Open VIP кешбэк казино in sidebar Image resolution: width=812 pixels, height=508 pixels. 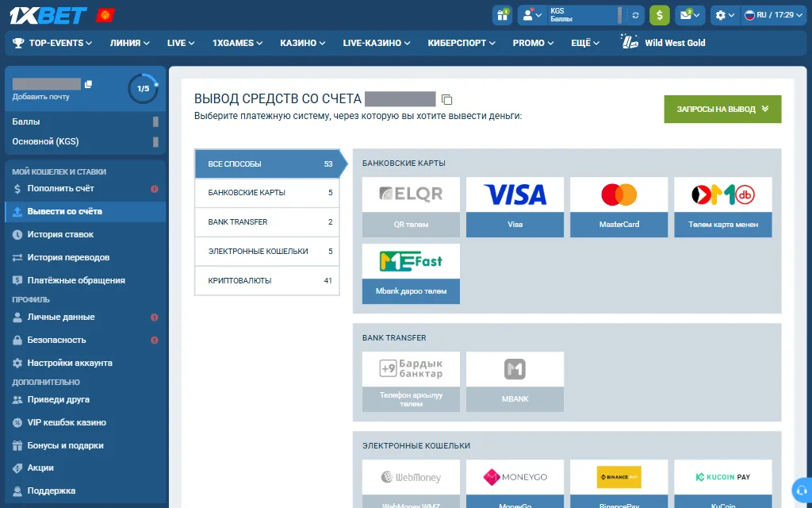86,422
